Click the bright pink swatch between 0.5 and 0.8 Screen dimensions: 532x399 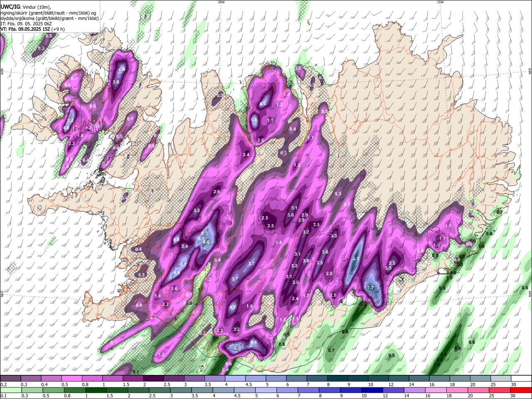click(71, 378)
